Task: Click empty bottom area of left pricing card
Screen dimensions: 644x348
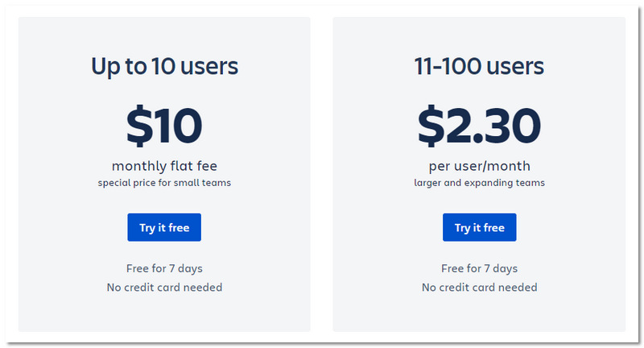Action: click(164, 314)
